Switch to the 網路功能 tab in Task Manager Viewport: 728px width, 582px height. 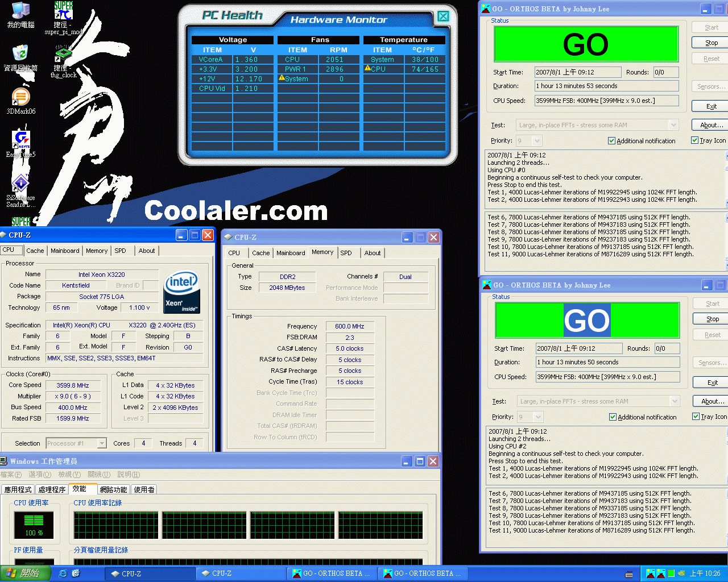(113, 489)
